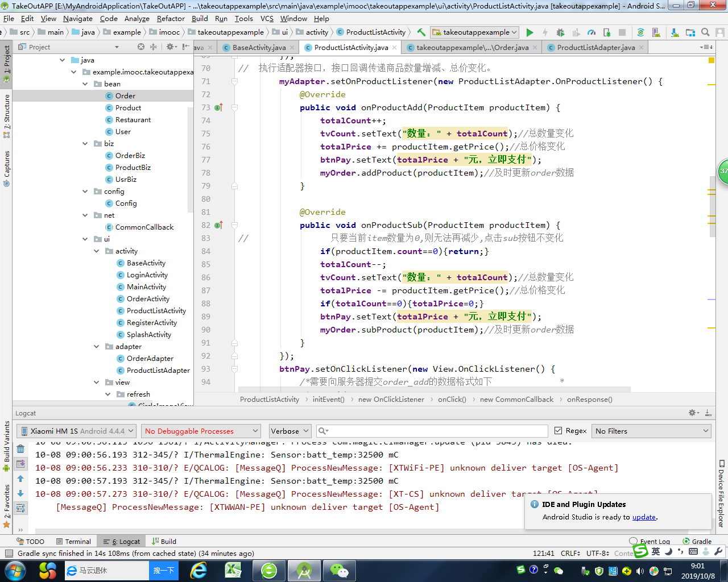Toggle tool window bars status-bar icon
Image resolution: width=728 pixels, height=582 pixels.
(9, 554)
